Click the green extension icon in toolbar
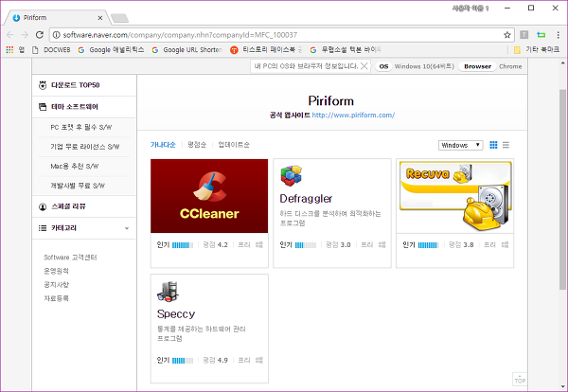The height and width of the screenshot is (392, 568). pyautogui.click(x=541, y=35)
